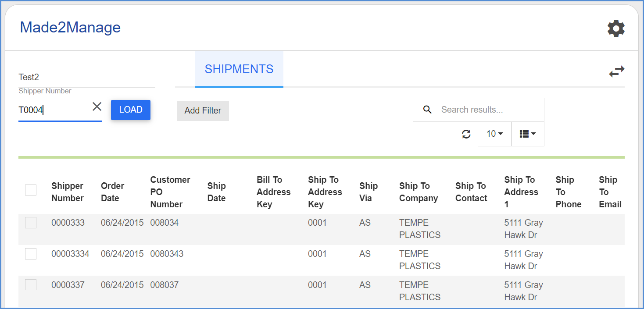Check the row for shipper 00003334
644x309 pixels.
[31, 254]
